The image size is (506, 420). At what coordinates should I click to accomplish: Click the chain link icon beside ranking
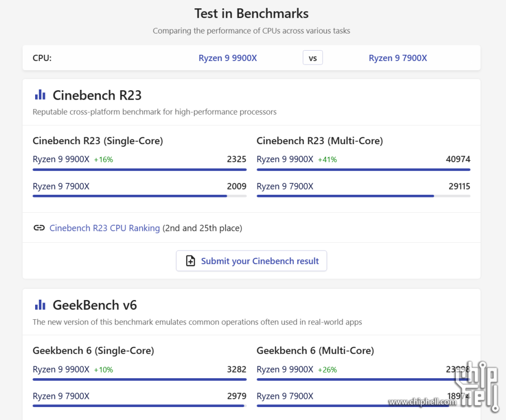(39, 228)
